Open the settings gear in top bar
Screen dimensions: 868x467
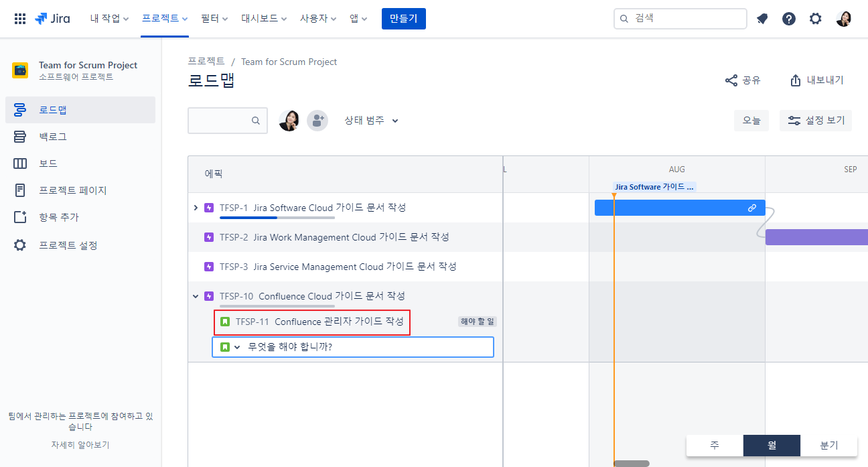point(815,19)
